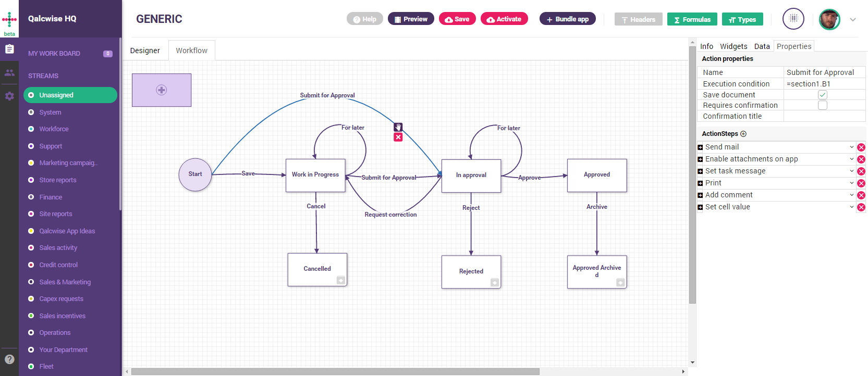Screen dimensions: 868x376
Task: Click the Help button
Action: (365, 19)
